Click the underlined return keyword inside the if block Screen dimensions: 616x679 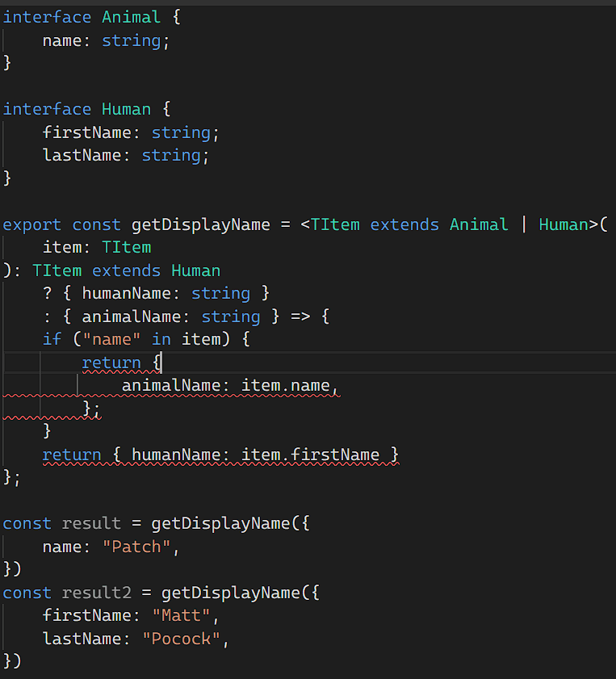[111, 363]
